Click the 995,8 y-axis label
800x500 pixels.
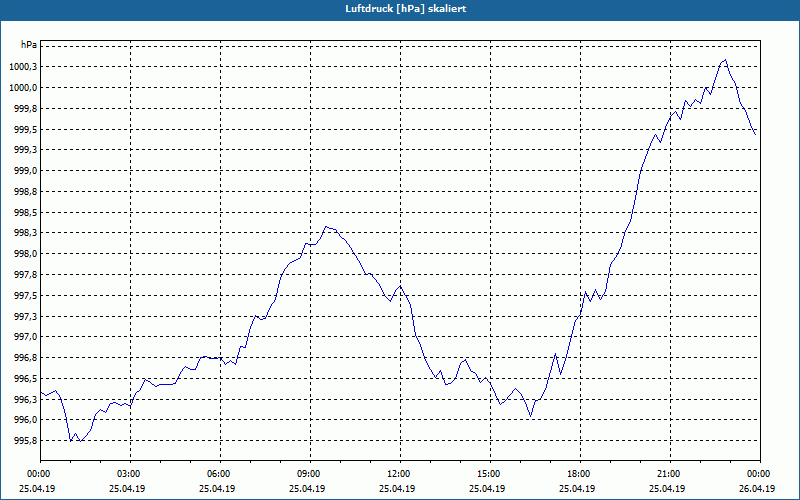coord(27,441)
